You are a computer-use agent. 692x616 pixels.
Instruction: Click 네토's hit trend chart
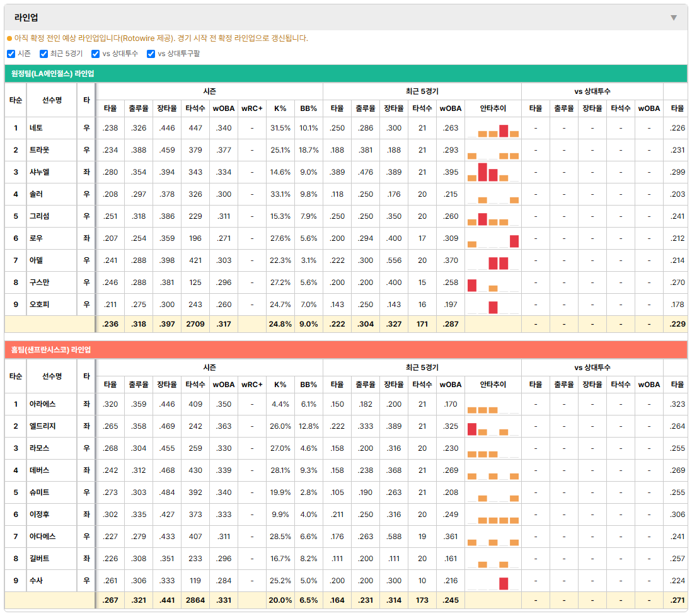coord(493,129)
